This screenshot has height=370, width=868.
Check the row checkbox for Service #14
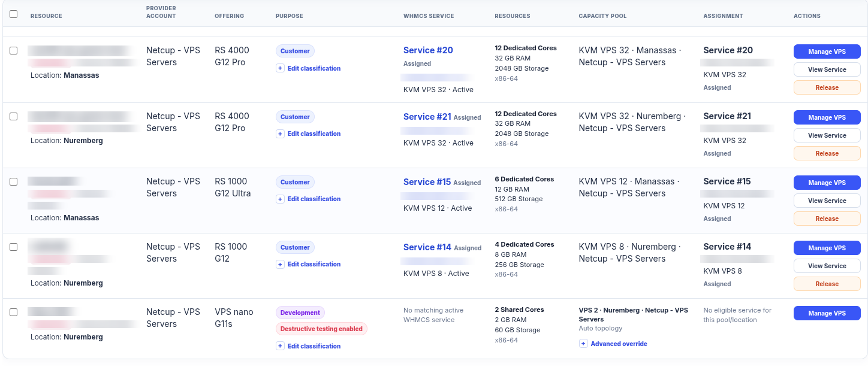14,247
